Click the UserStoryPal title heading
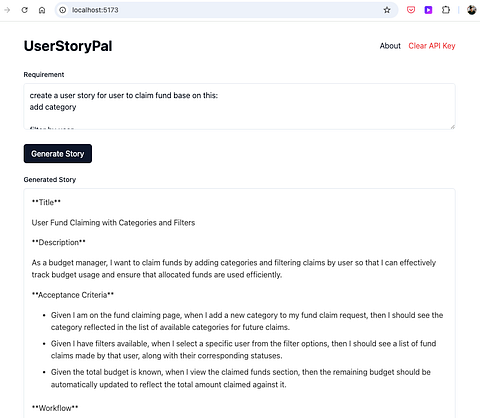 (x=68, y=46)
